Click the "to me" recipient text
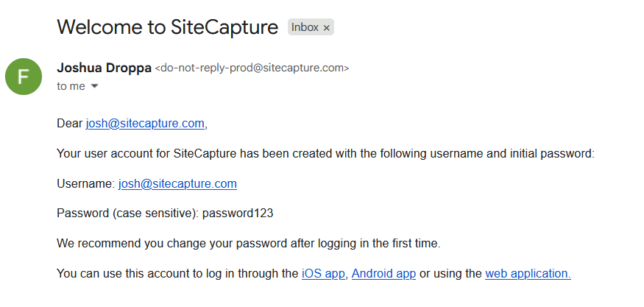 71,86
